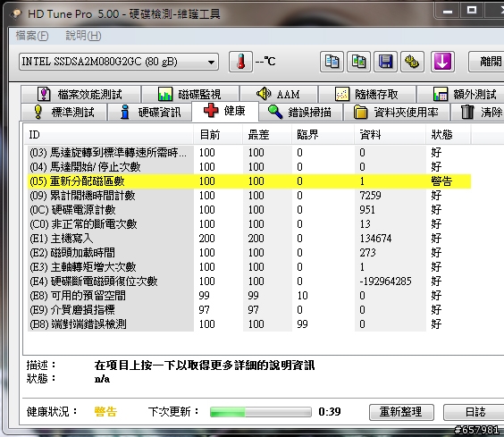Click the 離開 exit button
Screen dimensions: 504x437
click(486, 62)
